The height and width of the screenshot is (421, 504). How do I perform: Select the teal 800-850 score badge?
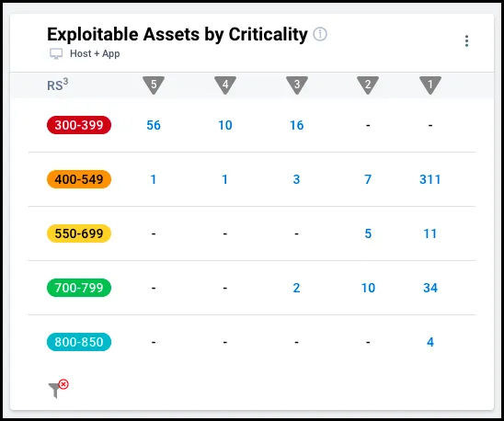click(x=79, y=342)
